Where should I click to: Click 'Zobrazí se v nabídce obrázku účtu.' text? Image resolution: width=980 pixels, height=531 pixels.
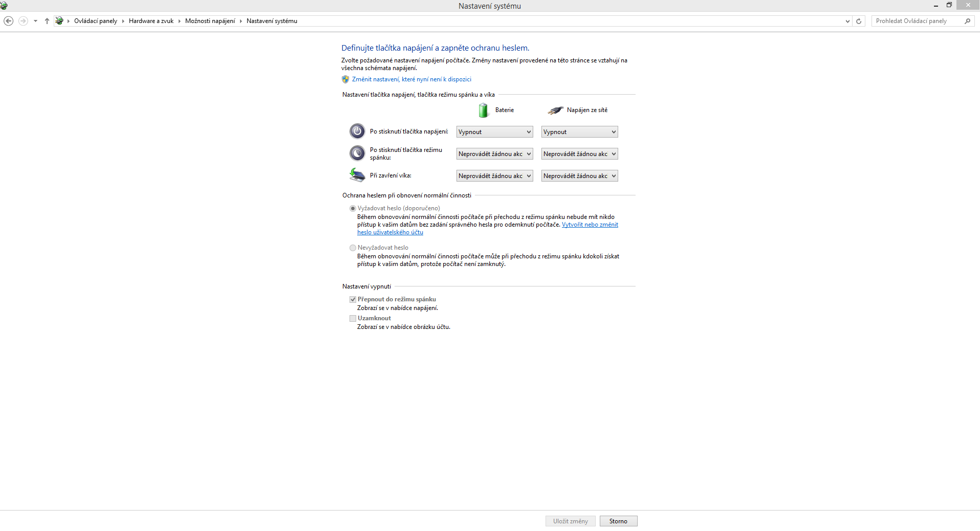[404, 327]
